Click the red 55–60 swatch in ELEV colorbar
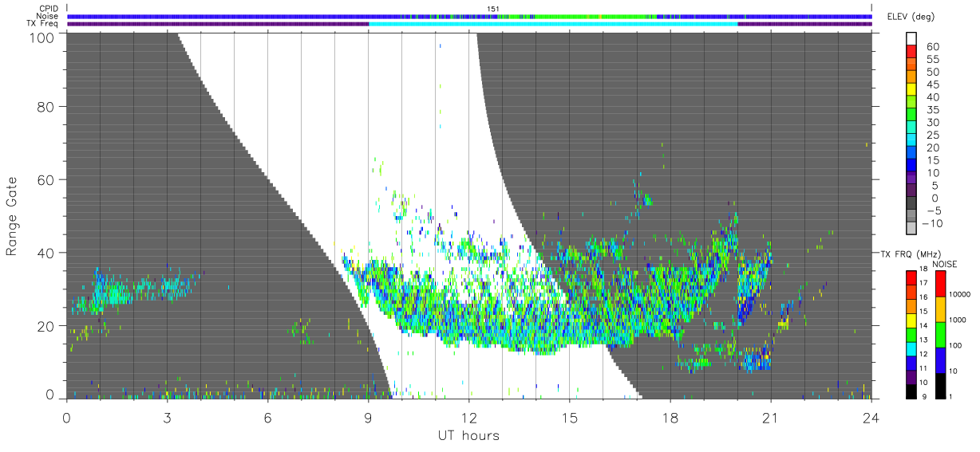Viewport: 980px width, 452px height. pyautogui.click(x=911, y=52)
